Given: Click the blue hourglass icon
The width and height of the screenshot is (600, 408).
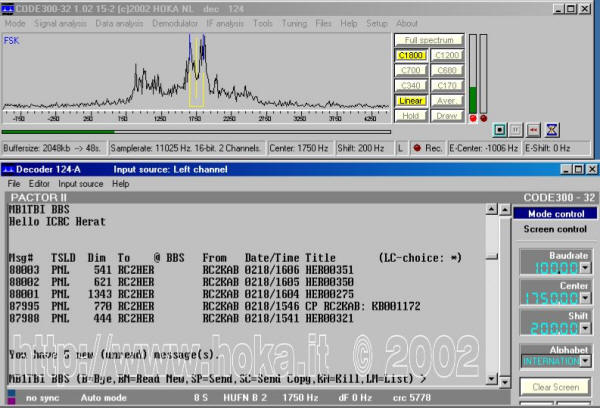Looking at the screenshot, I should coord(551,130).
